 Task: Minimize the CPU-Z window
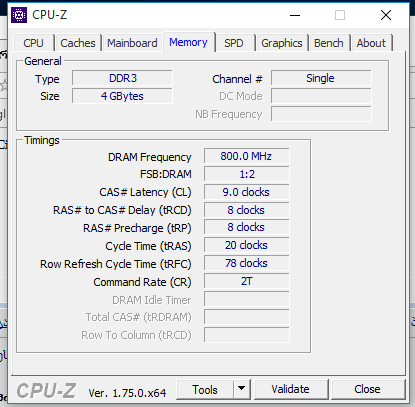[x=295, y=15]
